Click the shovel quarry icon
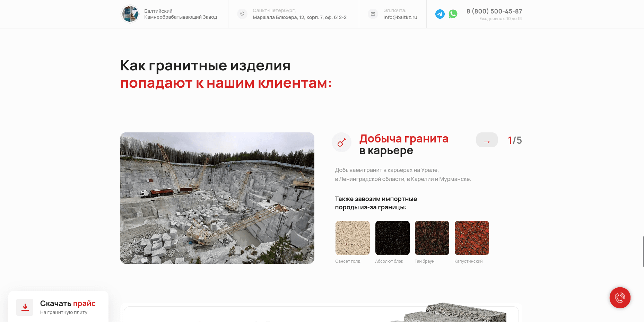The width and height of the screenshot is (644, 322). 342,142
